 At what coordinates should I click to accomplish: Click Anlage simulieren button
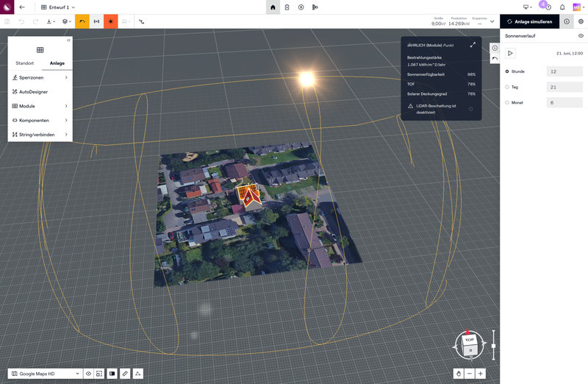pos(529,21)
